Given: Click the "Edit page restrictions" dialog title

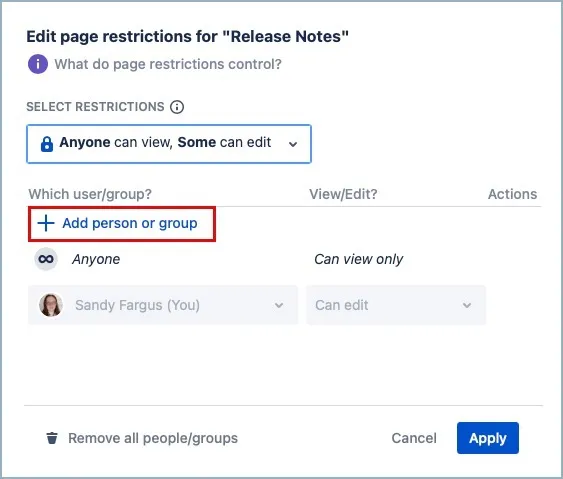Looking at the screenshot, I should (x=187, y=37).
